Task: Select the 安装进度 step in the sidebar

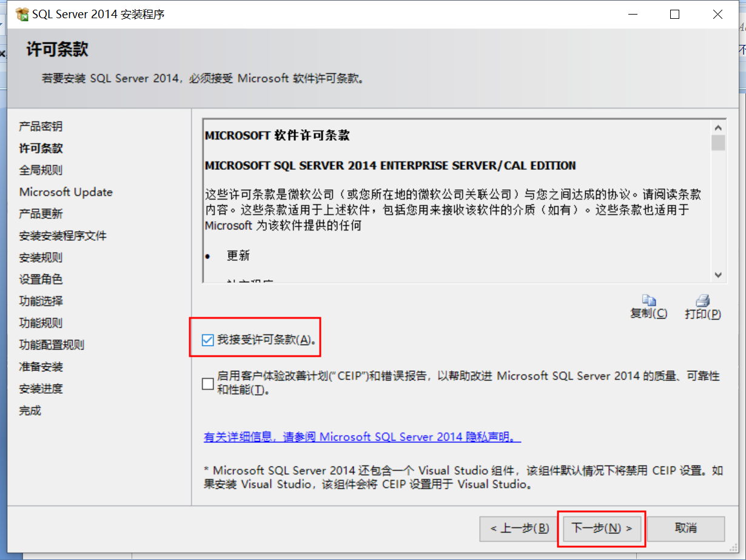Action: [41, 388]
